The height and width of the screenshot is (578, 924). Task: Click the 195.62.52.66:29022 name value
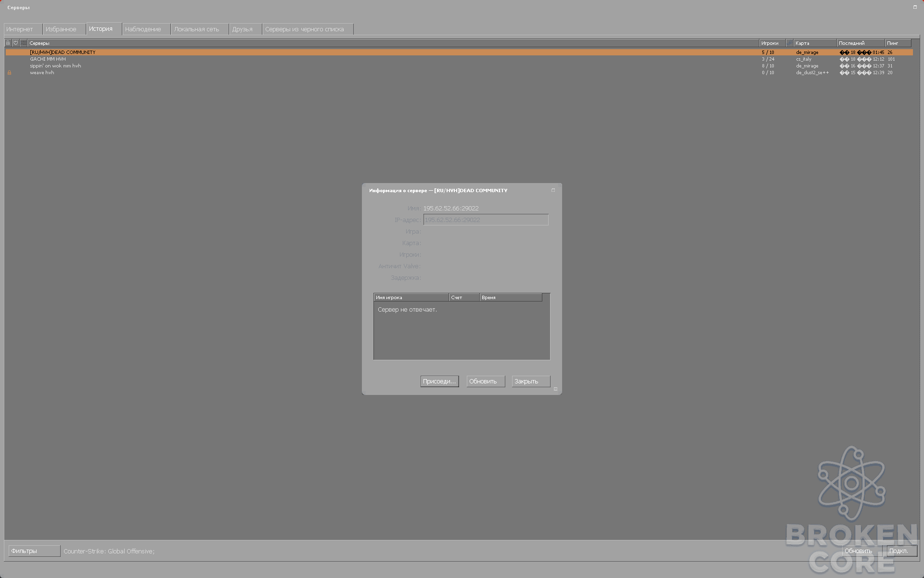[451, 209]
